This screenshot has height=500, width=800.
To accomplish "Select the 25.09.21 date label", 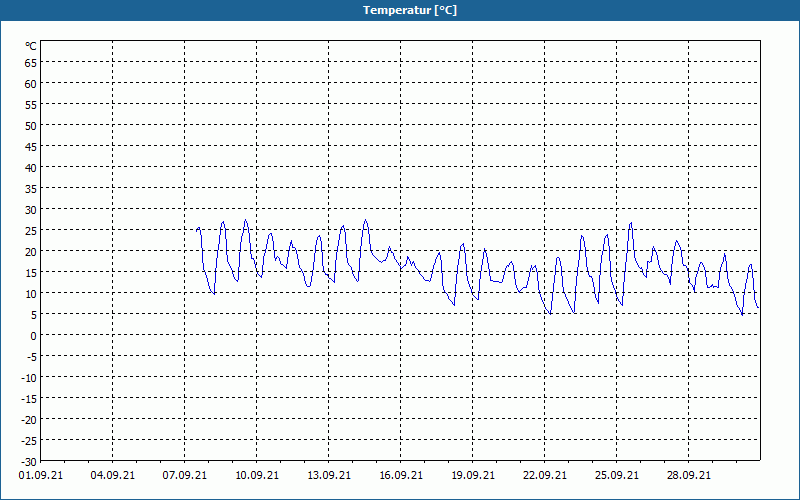I will coord(616,475).
